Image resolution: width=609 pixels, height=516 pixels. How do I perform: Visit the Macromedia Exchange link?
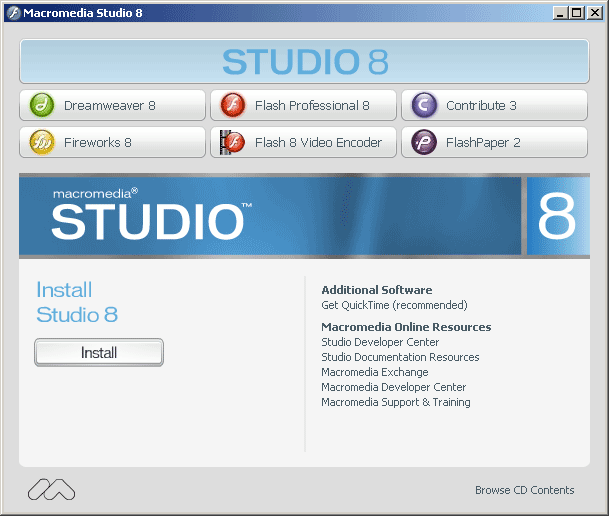[x=374, y=372]
